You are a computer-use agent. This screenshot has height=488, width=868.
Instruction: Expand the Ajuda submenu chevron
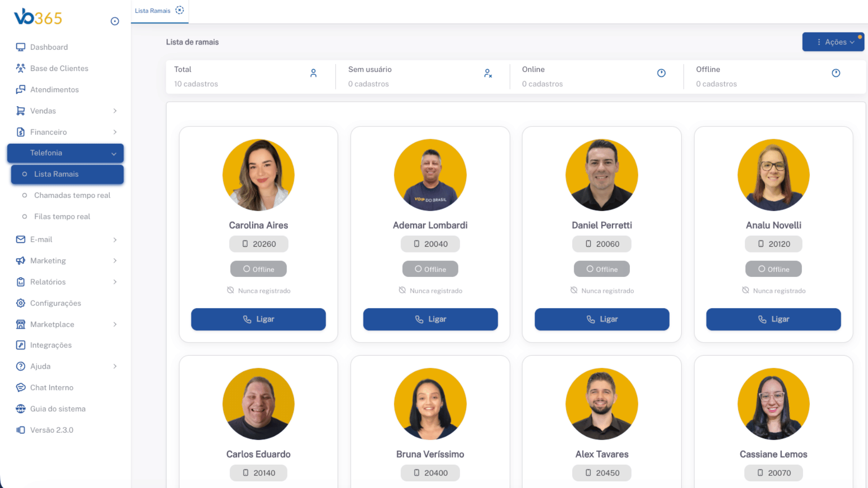click(115, 366)
